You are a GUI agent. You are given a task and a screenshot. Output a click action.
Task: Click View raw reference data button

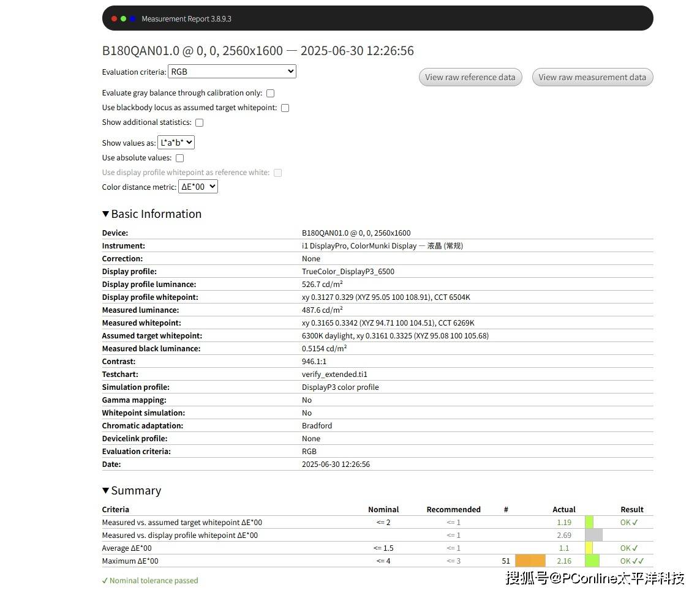[x=470, y=77]
